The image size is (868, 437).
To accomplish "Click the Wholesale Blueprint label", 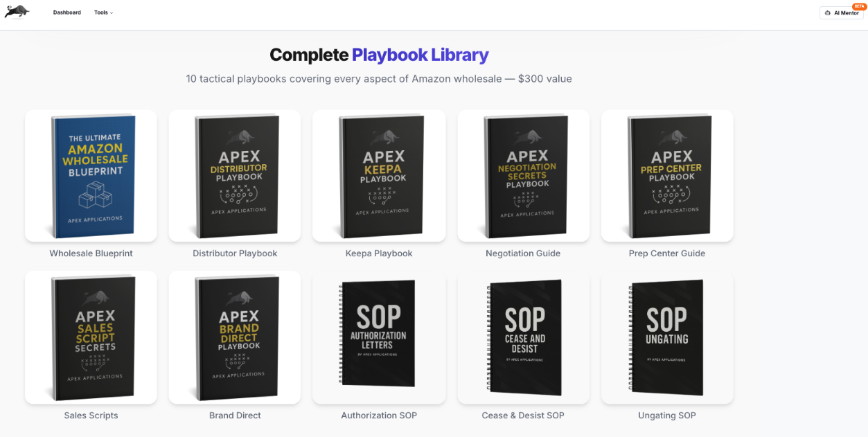I will [x=91, y=253].
